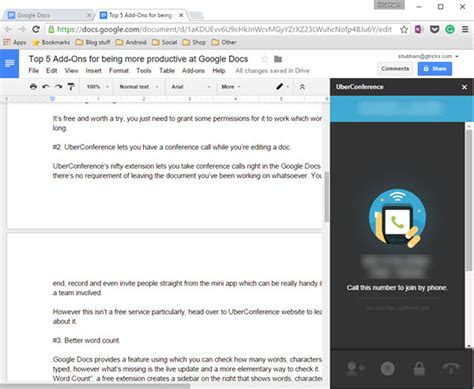Image resolution: width=474 pixels, height=389 pixels.
Task: Expand the 100% zoom dropdown
Action: click(98, 87)
